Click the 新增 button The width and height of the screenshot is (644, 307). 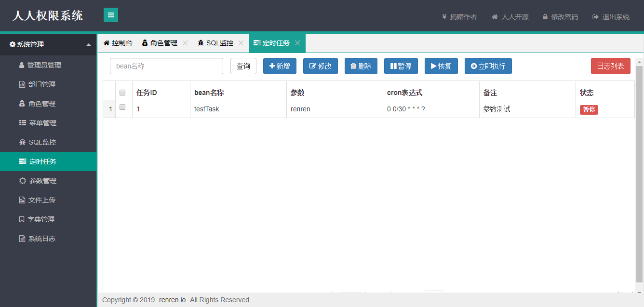tap(280, 66)
